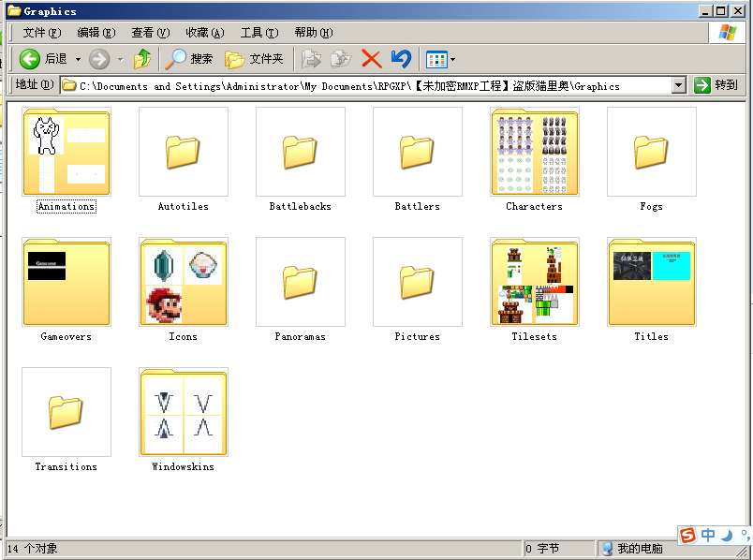Click the red Delete X icon

(371, 59)
